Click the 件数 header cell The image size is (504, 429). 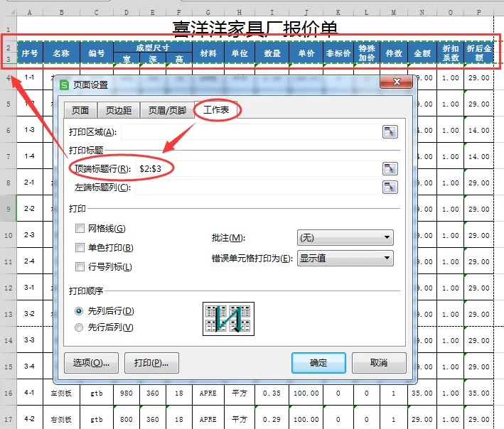[394, 53]
